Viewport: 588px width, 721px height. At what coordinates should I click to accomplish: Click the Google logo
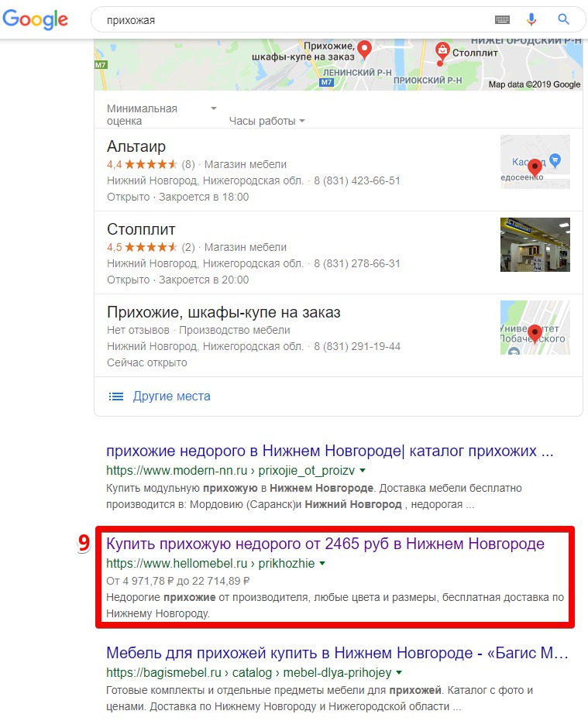point(36,19)
